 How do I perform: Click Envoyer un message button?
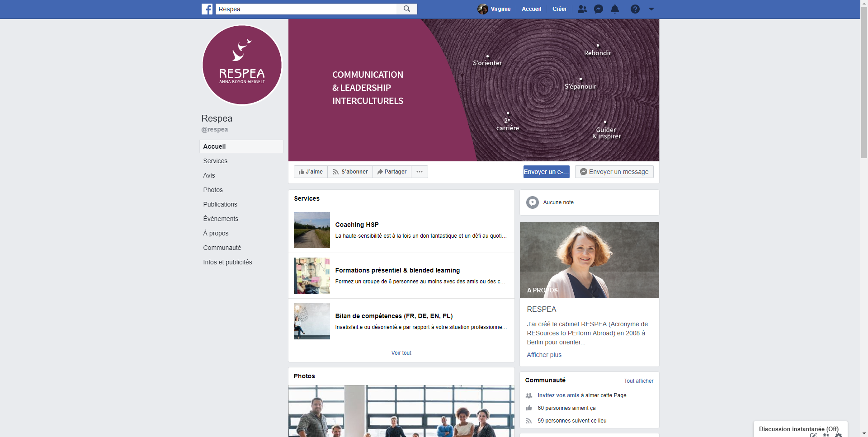point(614,172)
